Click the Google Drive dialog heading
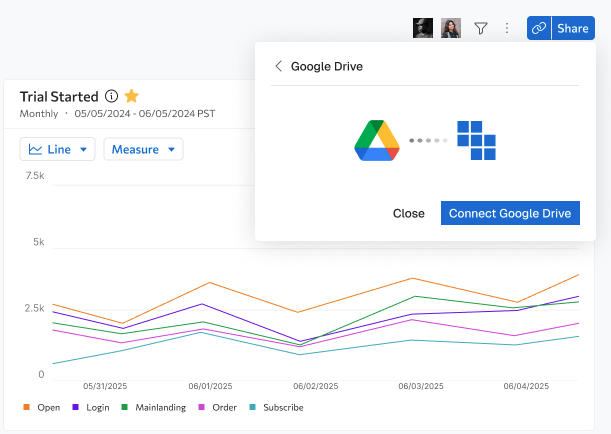This screenshot has width=611, height=434. [327, 66]
